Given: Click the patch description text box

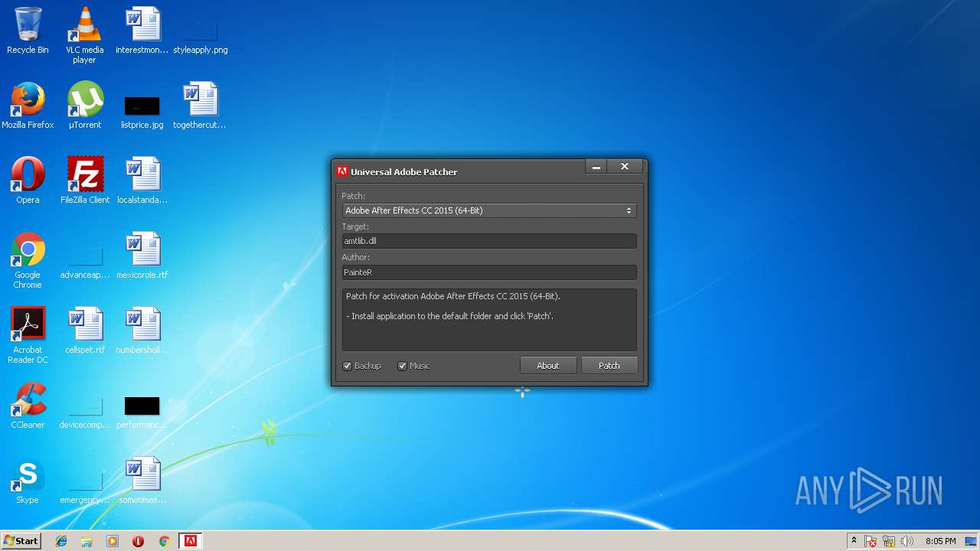Looking at the screenshot, I should tap(488, 320).
